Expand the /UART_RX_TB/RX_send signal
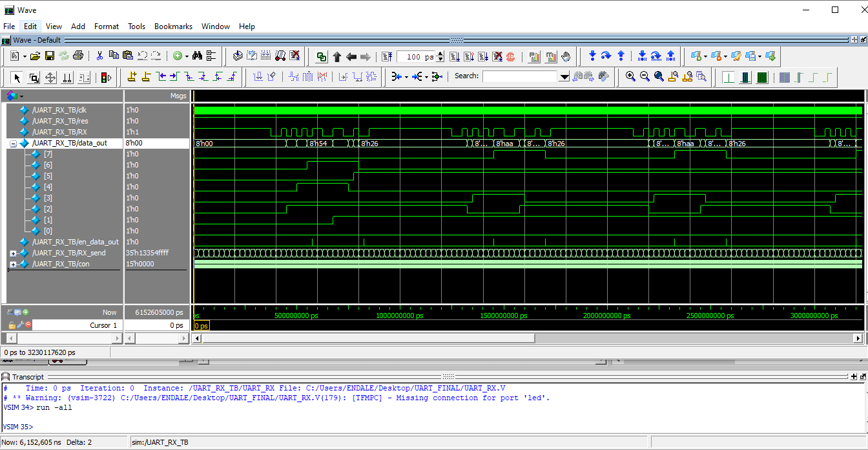 pyautogui.click(x=13, y=253)
